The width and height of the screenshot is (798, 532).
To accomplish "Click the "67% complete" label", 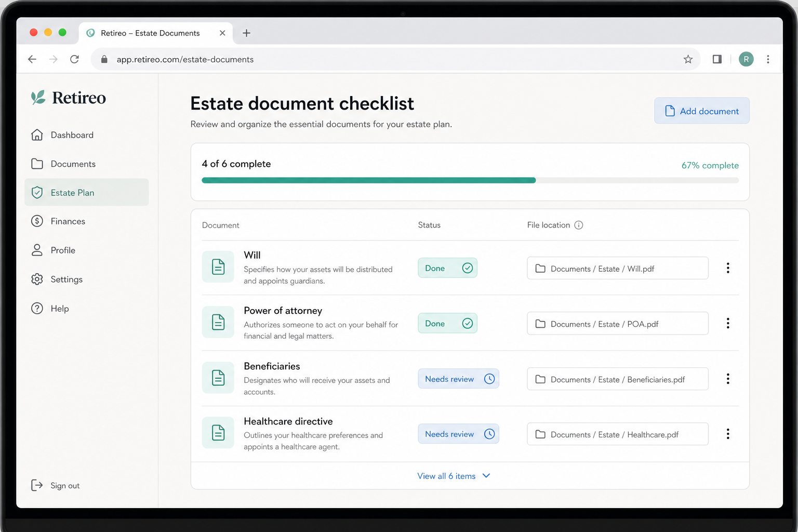I will (710, 165).
